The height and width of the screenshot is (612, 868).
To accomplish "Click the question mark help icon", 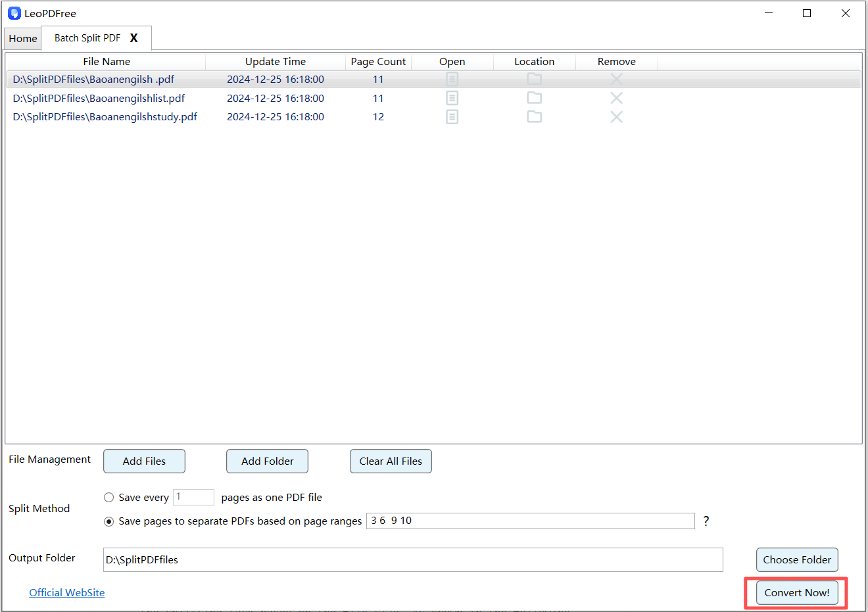I will point(706,521).
